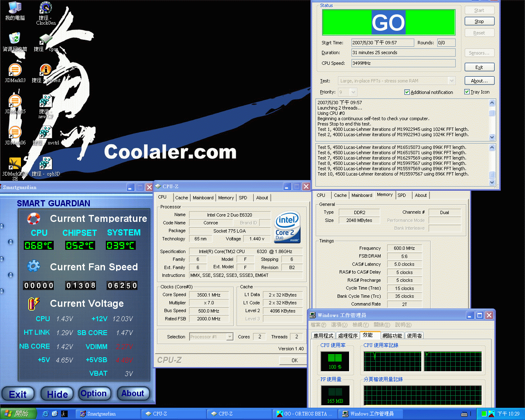Viewport: 525px width, 420px height.
Task: Click up arrow of upper Orthos log scrollbar
Action: click(x=492, y=103)
